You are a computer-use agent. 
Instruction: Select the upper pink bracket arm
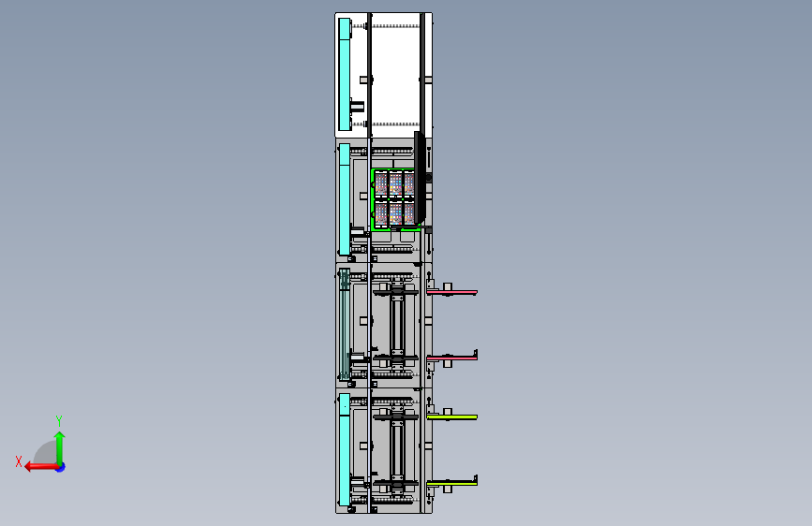coord(452,292)
